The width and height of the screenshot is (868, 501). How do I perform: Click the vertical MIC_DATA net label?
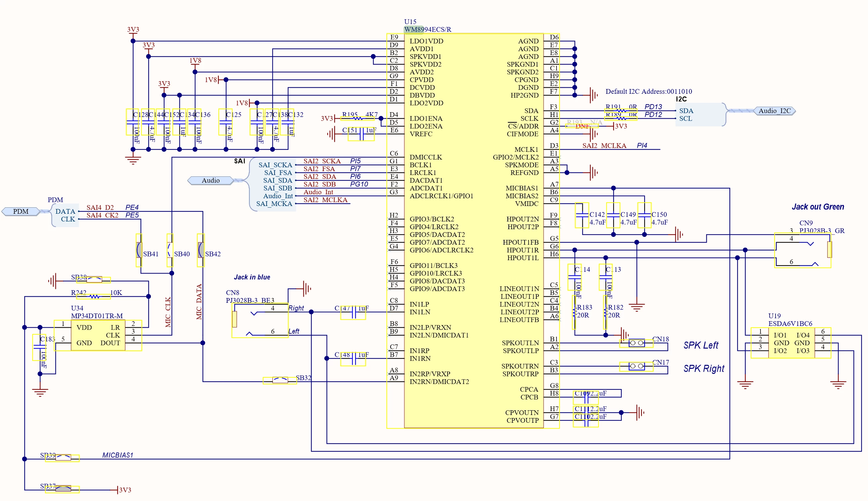point(199,302)
